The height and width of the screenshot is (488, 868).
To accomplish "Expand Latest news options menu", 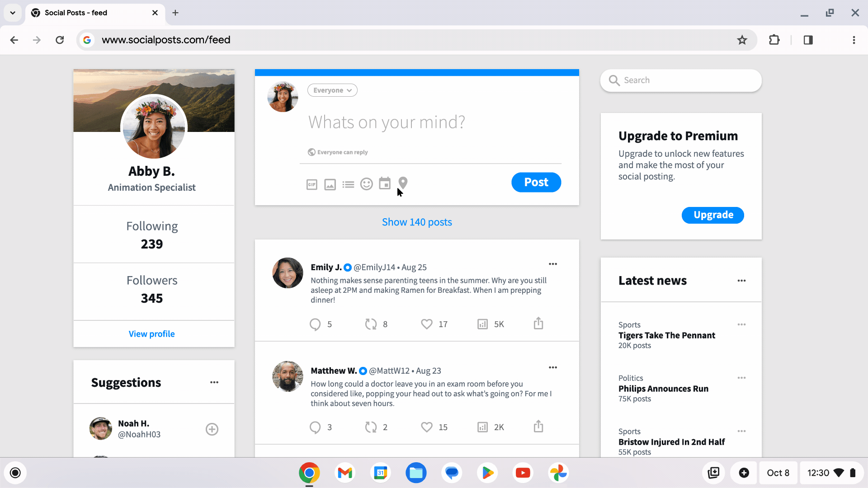I will [x=741, y=281].
